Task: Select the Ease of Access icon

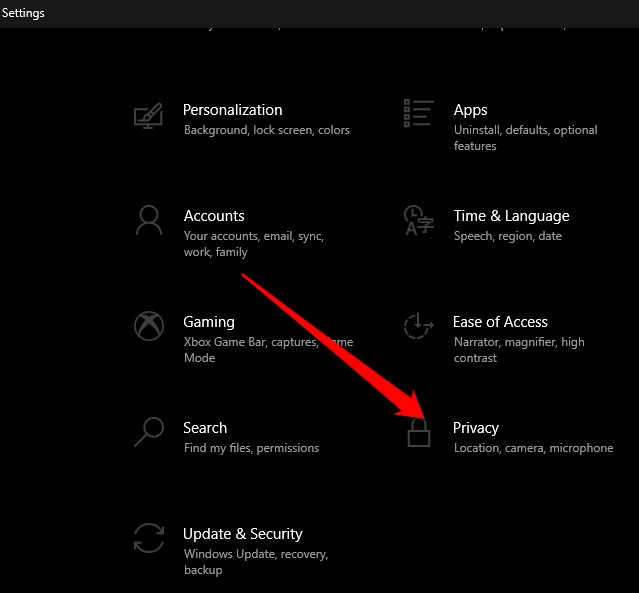Action: pyautogui.click(x=419, y=326)
